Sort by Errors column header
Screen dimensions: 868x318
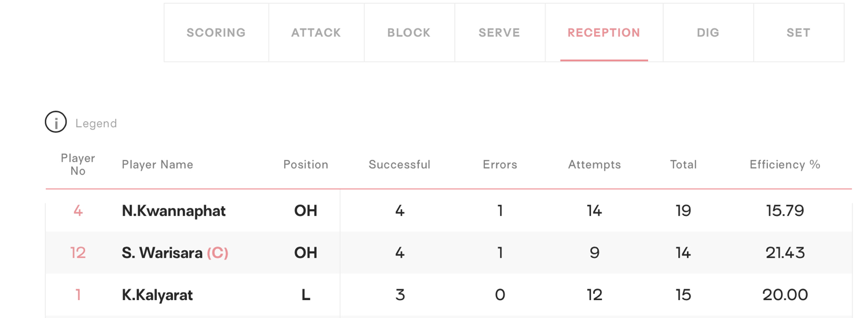pos(500,165)
